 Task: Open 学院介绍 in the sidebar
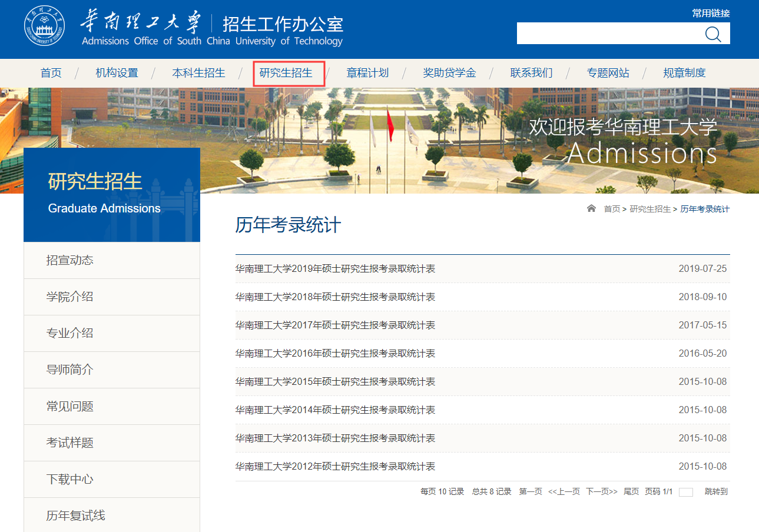point(112,297)
